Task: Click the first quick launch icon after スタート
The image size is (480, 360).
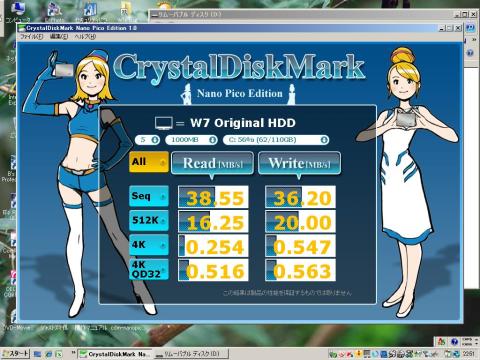Action: pyautogui.click(x=37, y=354)
